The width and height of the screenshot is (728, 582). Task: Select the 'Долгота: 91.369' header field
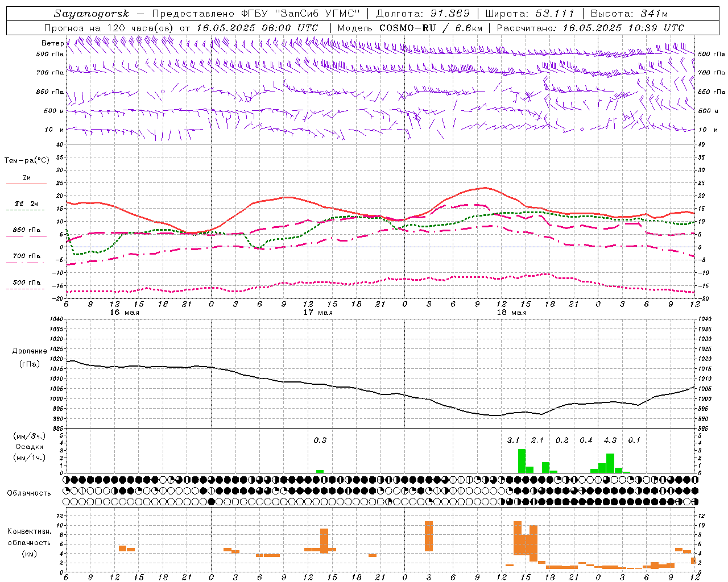point(423,14)
